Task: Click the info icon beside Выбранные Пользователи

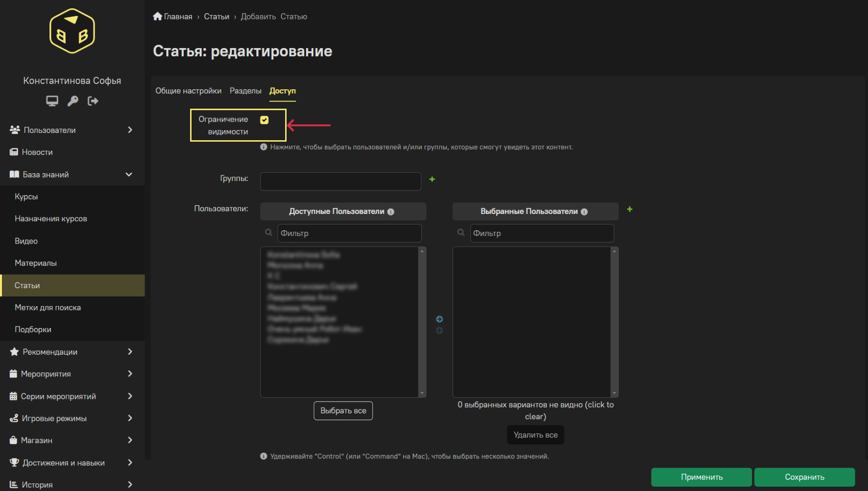Action: [x=584, y=212]
